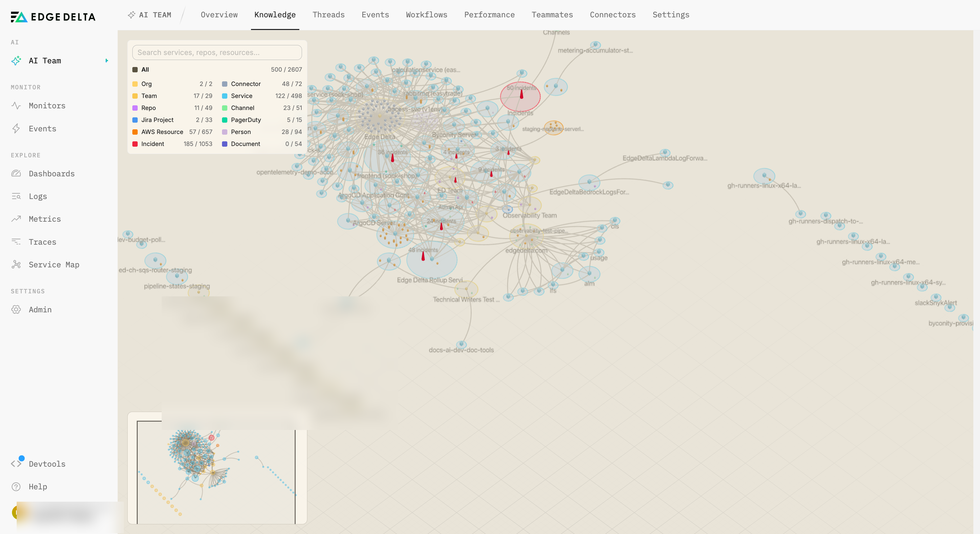Click the Help question mark icon
This screenshot has width=980, height=534.
click(x=16, y=486)
